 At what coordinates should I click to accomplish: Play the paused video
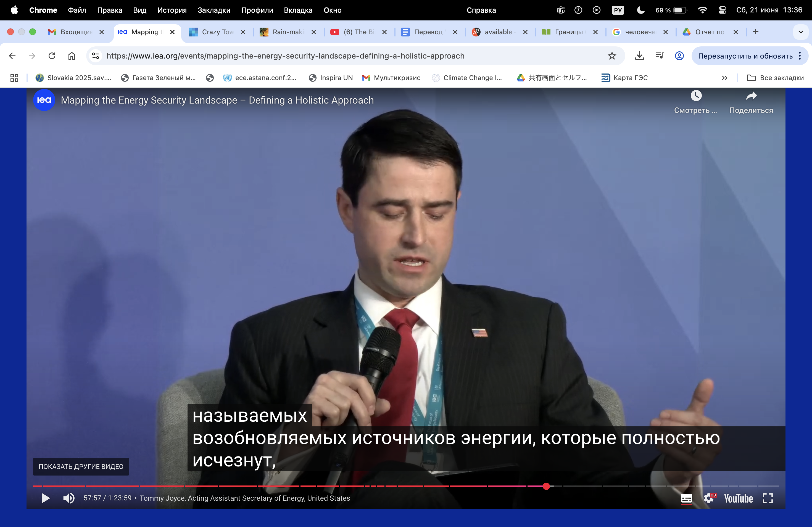46,499
